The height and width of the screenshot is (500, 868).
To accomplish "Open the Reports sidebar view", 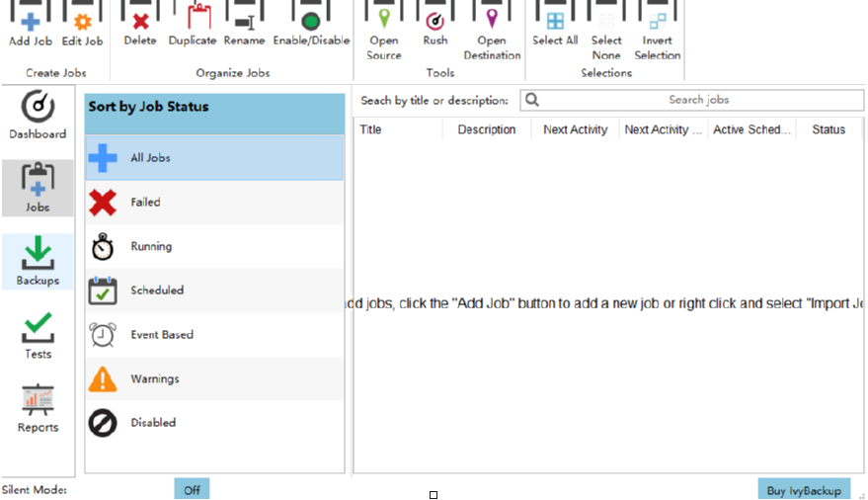I will point(38,408).
